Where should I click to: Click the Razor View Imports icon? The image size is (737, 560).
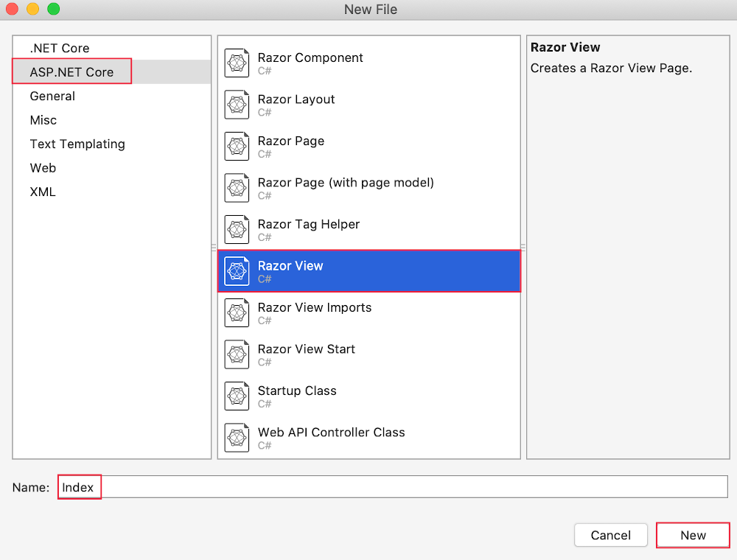tap(237, 313)
